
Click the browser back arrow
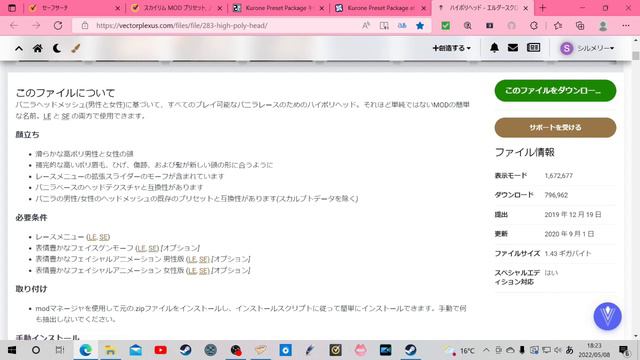click(14, 25)
